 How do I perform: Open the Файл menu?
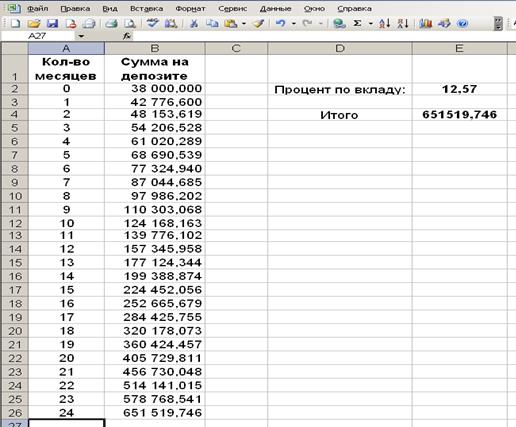tap(37, 9)
